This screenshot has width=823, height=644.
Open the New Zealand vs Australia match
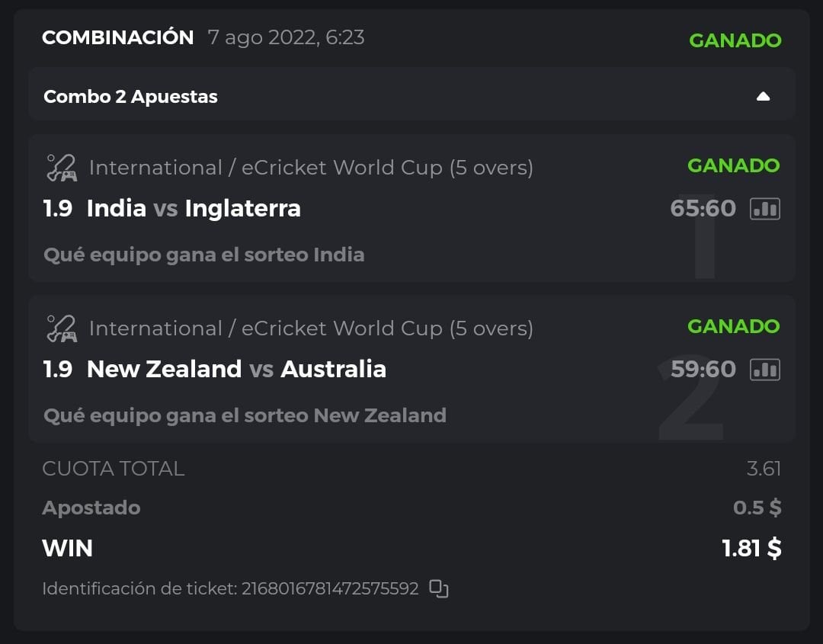tap(236, 370)
